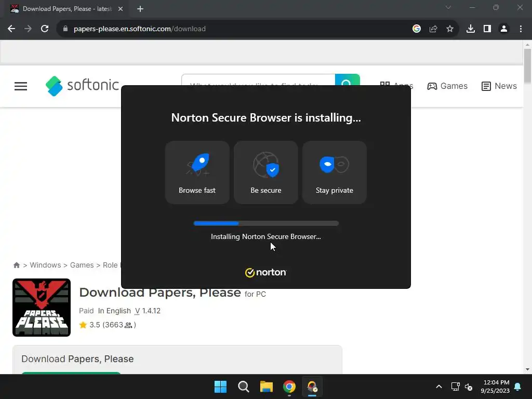The width and height of the screenshot is (532, 399).
Task: Click the address bar URL
Action: pyautogui.click(x=139, y=29)
